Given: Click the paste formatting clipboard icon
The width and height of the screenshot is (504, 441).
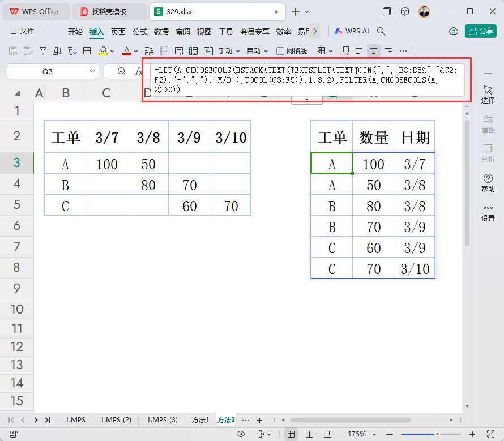Looking at the screenshot, I should click(28, 51).
